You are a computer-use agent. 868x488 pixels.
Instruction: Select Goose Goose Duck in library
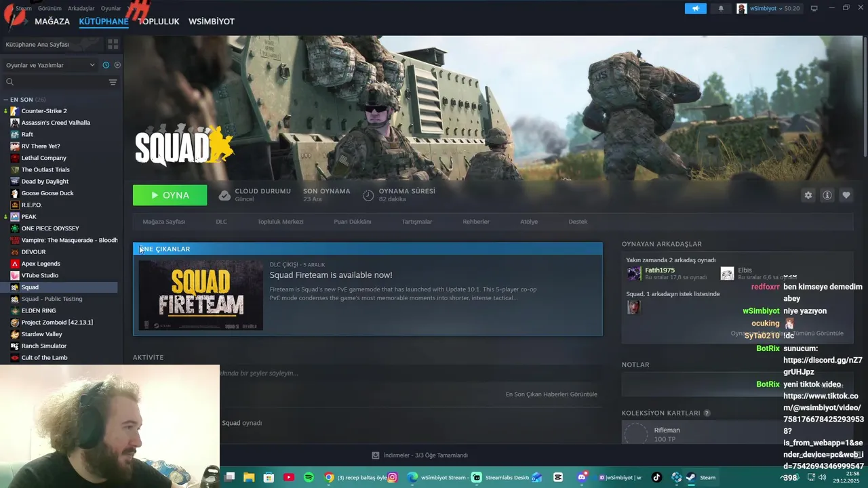(47, 193)
